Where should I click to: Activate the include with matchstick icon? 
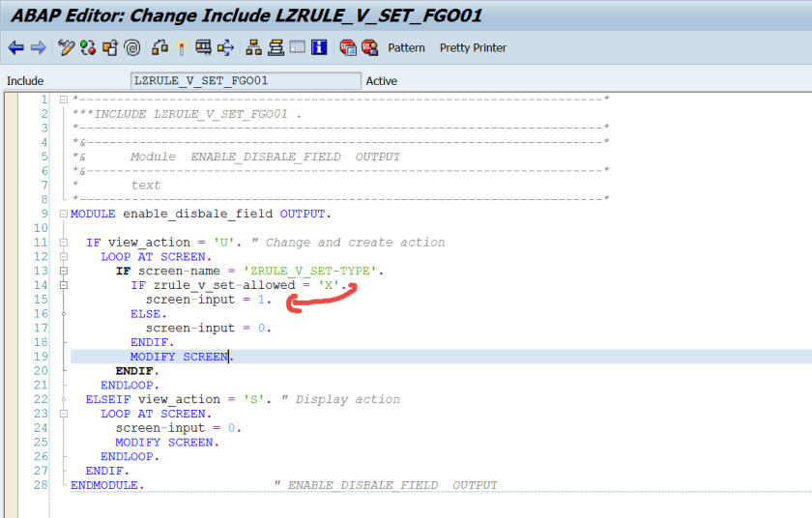[x=181, y=47]
